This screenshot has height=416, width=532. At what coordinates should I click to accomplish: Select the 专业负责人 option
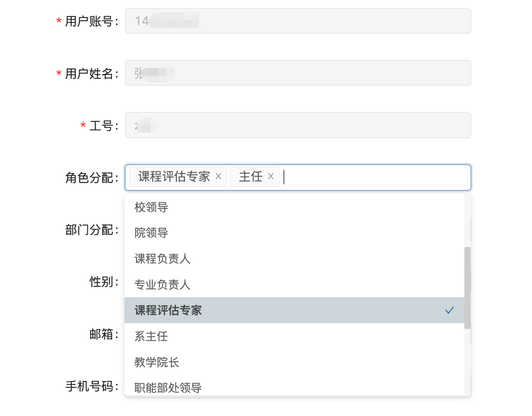point(163,284)
